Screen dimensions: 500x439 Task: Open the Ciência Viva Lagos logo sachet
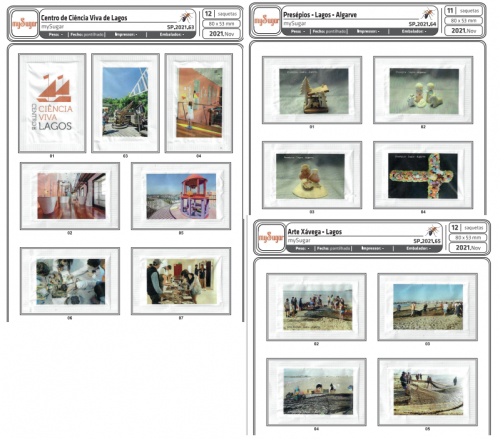[52, 103]
